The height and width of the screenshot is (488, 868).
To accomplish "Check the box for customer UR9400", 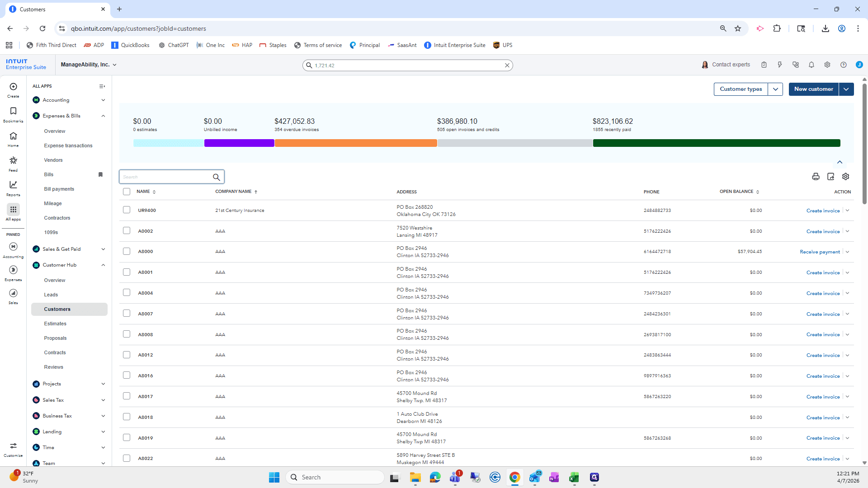I will click(127, 210).
